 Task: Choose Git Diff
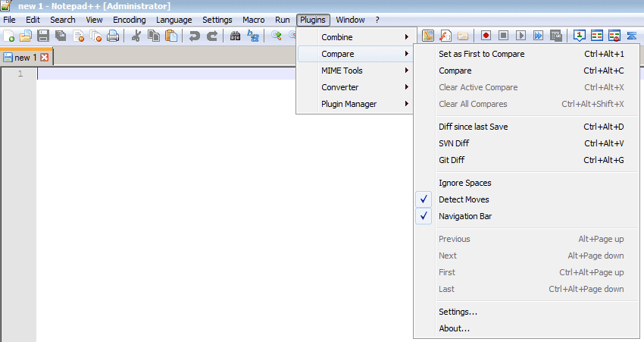[x=526, y=160]
